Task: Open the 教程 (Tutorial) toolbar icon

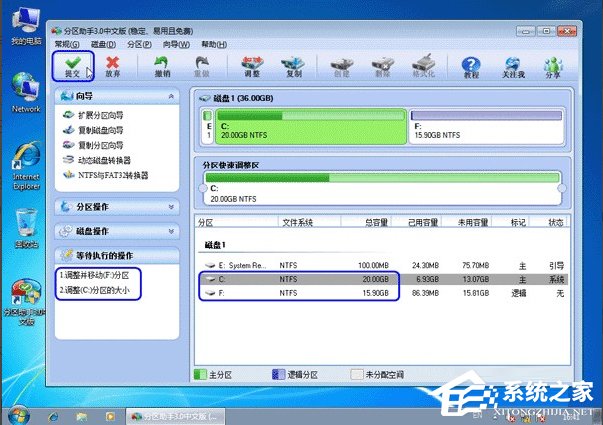Action: (470, 67)
